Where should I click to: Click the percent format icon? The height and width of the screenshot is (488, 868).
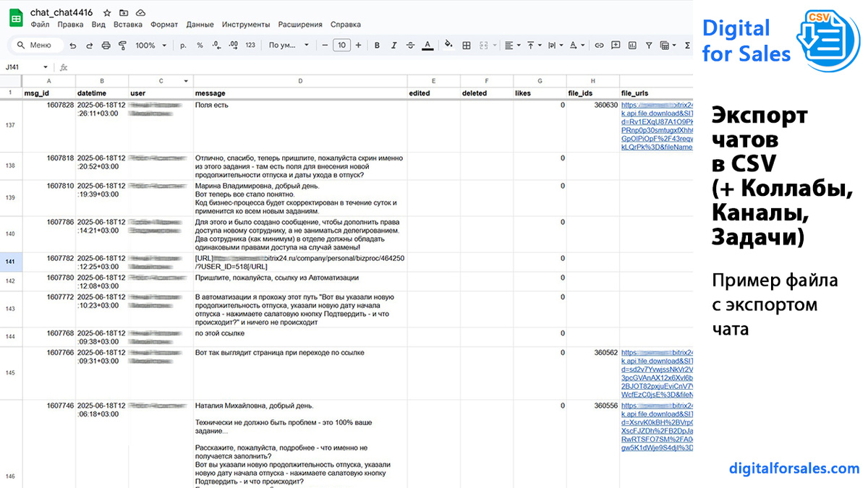(200, 45)
